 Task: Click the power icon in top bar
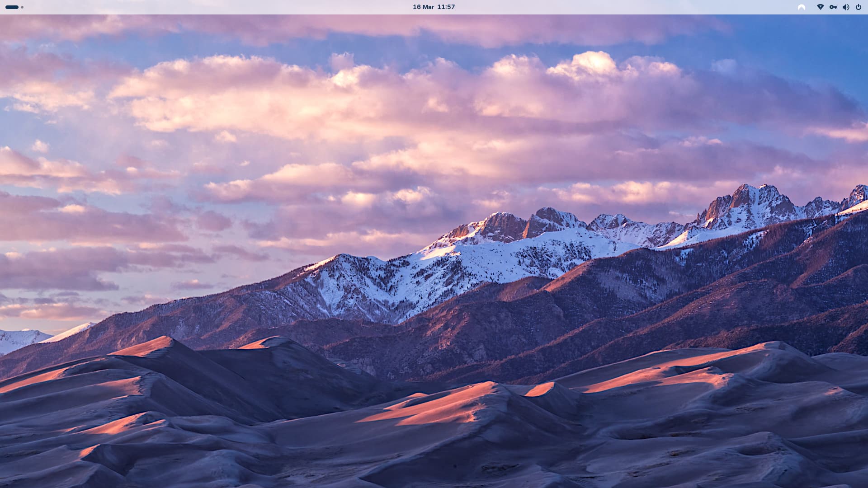point(858,7)
